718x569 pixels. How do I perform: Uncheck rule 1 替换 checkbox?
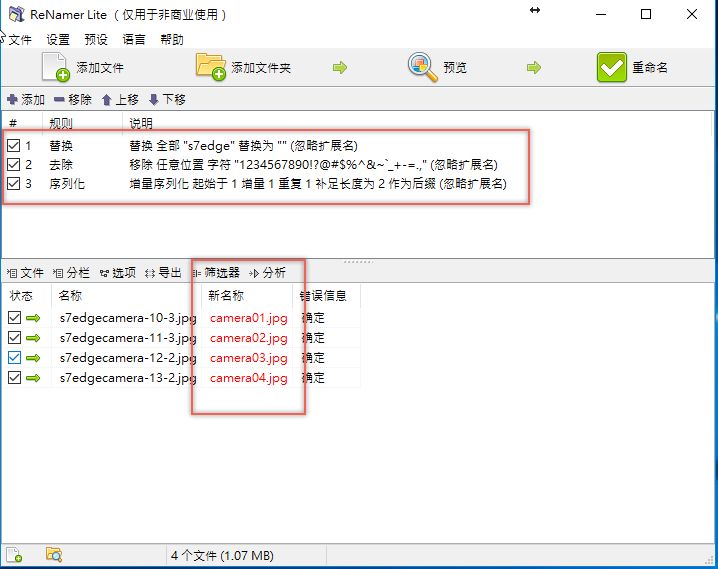pyautogui.click(x=14, y=146)
